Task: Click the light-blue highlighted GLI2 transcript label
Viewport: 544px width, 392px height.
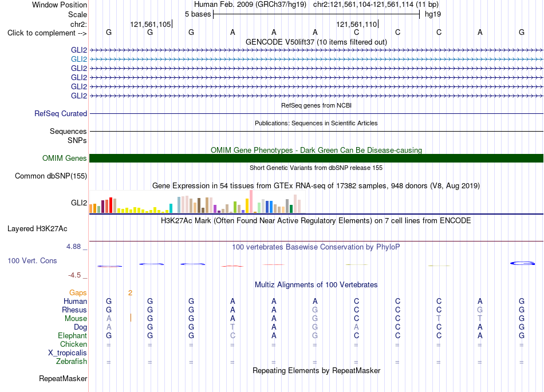Action: (x=79, y=60)
